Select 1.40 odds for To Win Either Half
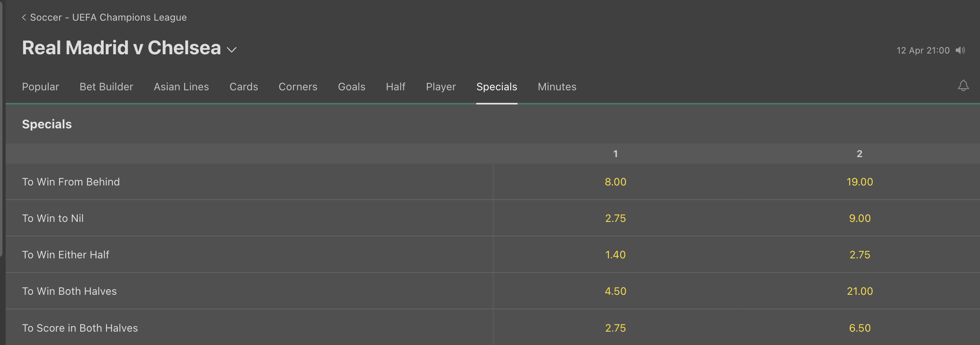The height and width of the screenshot is (345, 980). pos(616,255)
